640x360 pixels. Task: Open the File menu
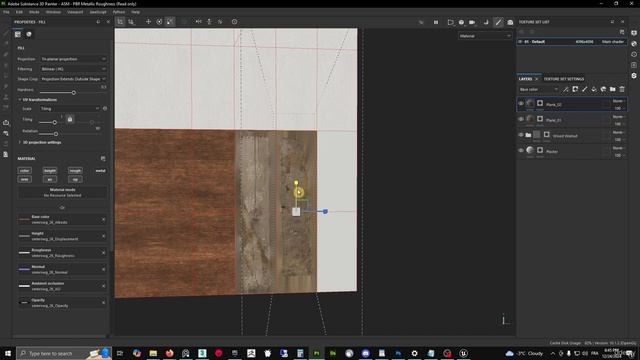(6, 12)
